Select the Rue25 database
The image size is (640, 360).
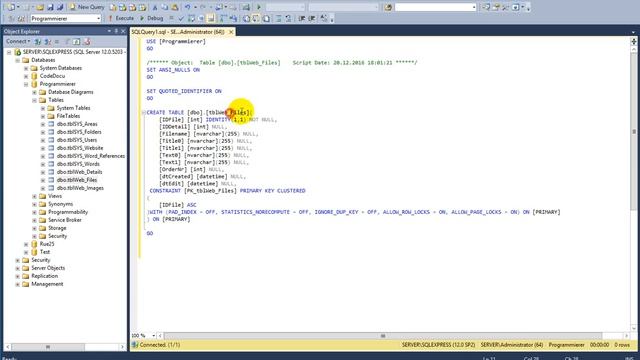pyautogui.click(x=47, y=244)
